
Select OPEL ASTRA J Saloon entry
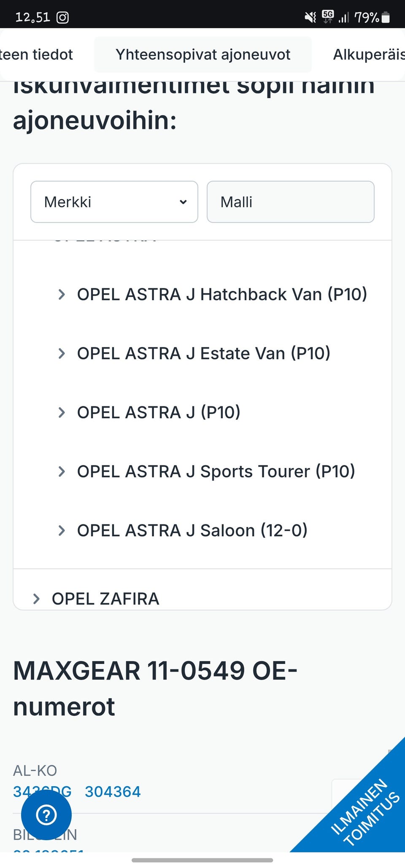192,530
